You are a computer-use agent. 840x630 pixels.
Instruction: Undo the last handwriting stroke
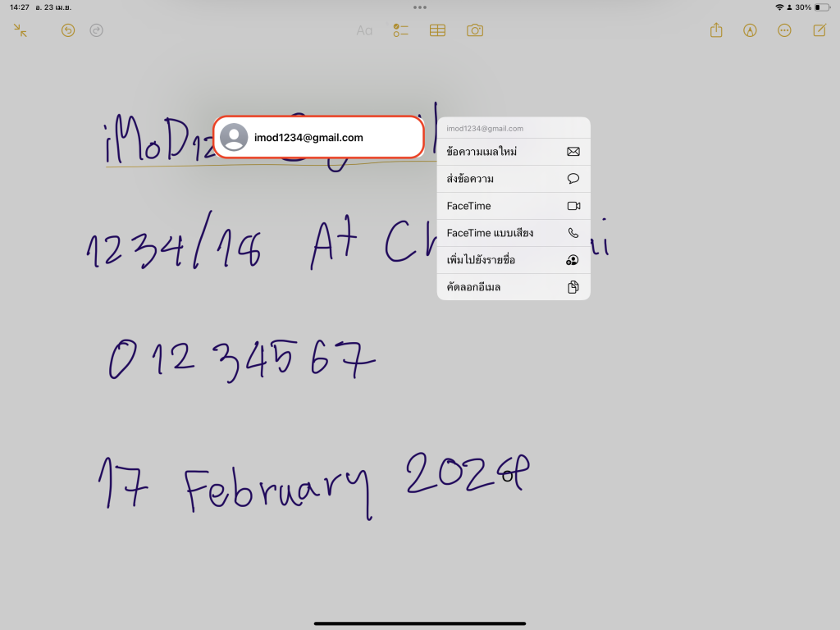68,30
